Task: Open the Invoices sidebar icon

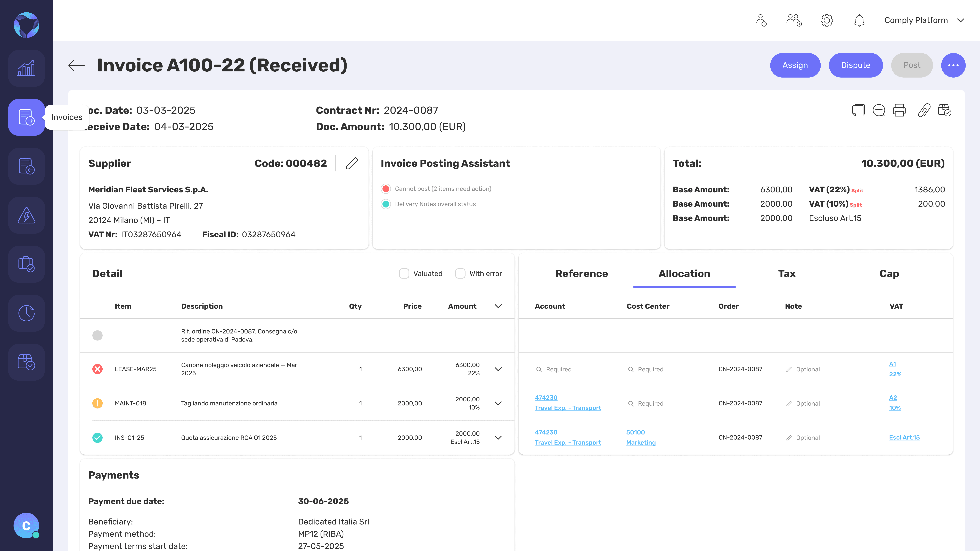Action: point(26,117)
